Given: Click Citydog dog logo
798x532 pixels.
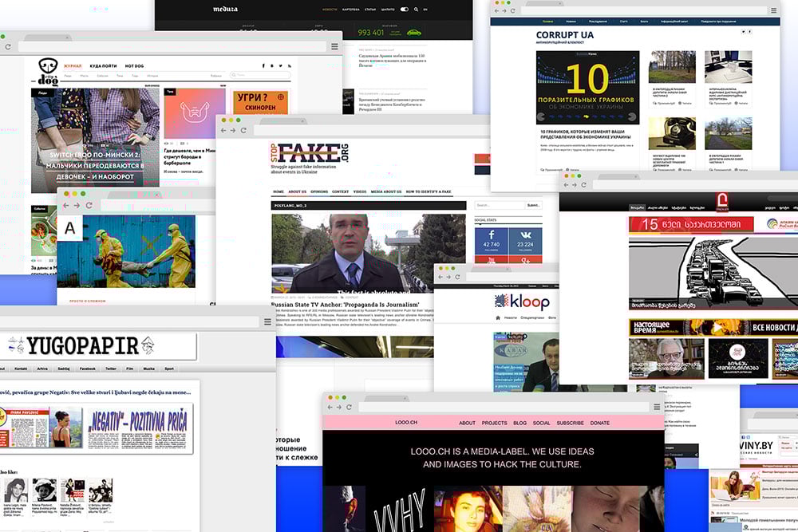Looking at the screenshot, I should [48, 72].
